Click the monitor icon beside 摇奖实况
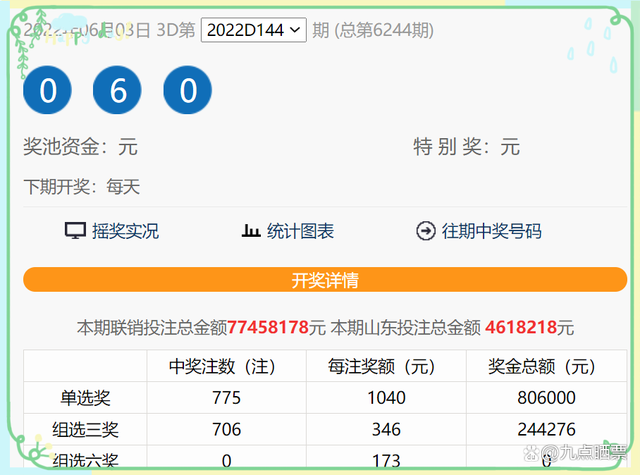640x475 pixels. point(75,231)
